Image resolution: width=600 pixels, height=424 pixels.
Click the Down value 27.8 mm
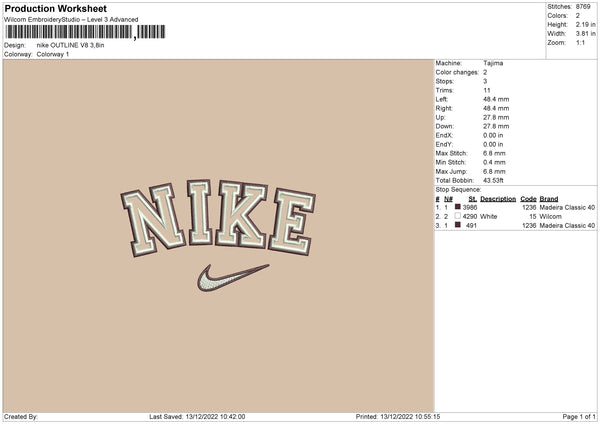(x=496, y=126)
